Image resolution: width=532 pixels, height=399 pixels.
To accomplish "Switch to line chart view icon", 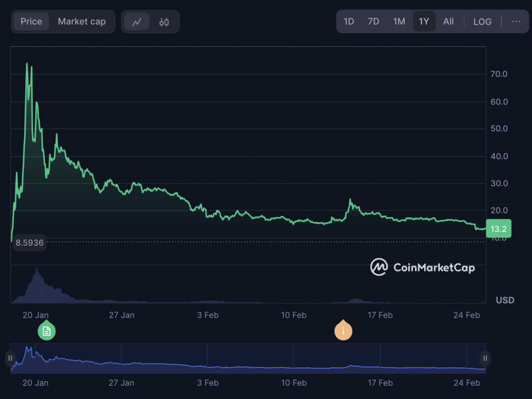I will click(x=137, y=22).
